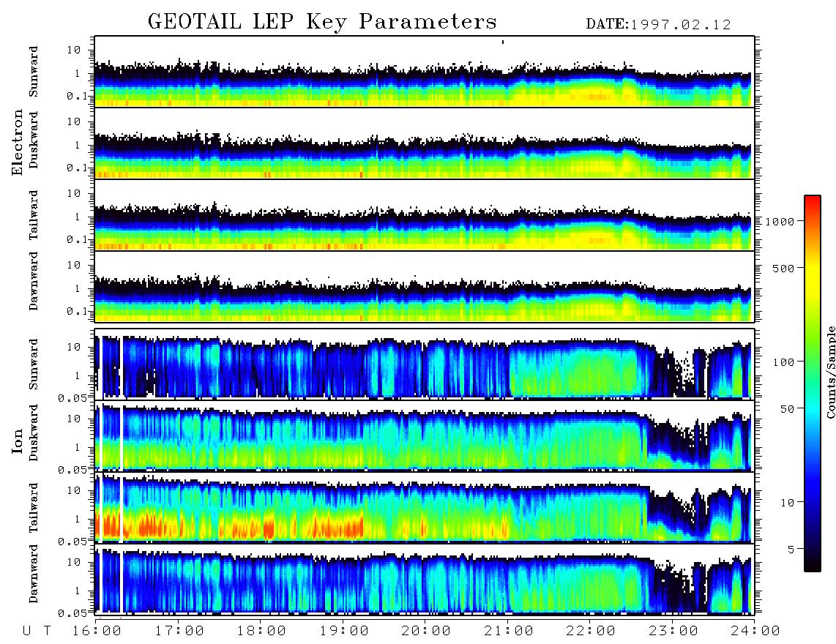Click the "U T" time axis label
Image resolution: width=836 pixels, height=644 pixels.
pyautogui.click(x=37, y=631)
